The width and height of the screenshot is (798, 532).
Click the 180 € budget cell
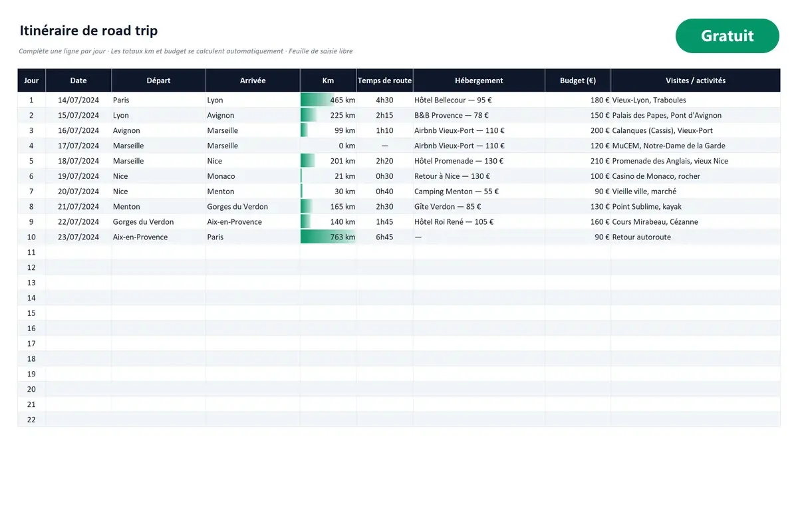578,100
